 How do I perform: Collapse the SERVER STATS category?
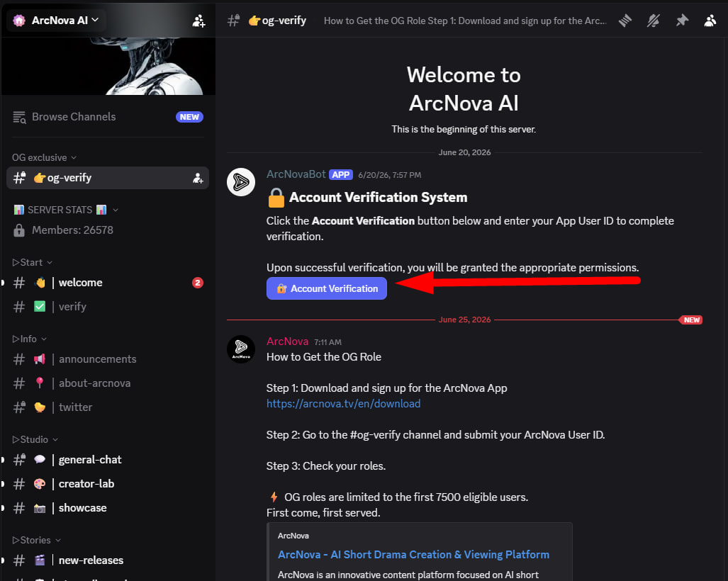pyautogui.click(x=66, y=210)
